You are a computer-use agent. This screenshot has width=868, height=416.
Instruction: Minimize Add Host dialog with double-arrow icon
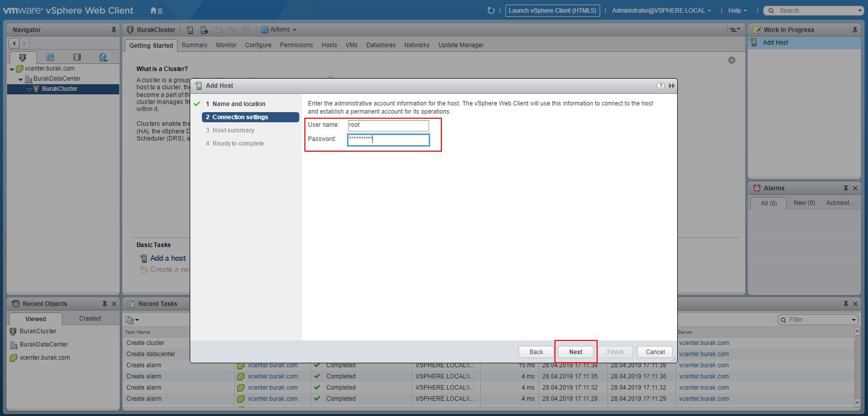point(672,86)
